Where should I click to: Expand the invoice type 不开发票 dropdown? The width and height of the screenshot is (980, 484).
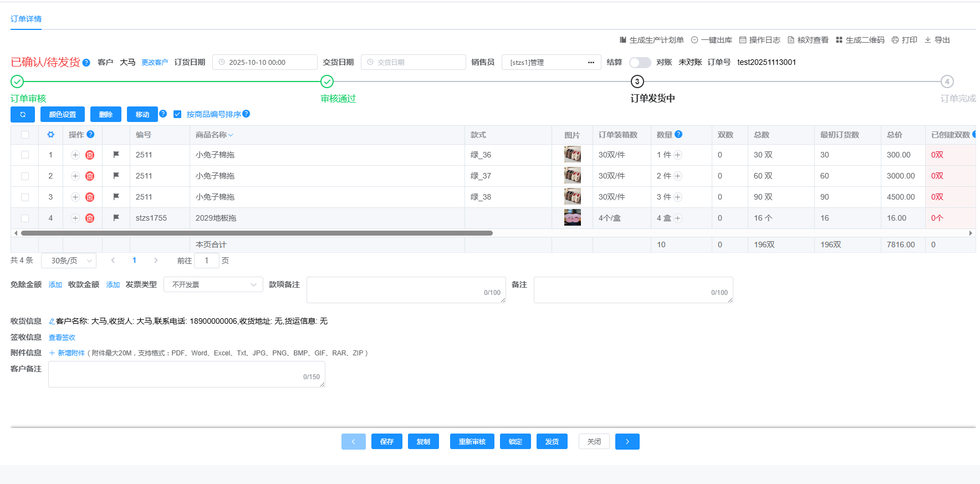click(213, 285)
